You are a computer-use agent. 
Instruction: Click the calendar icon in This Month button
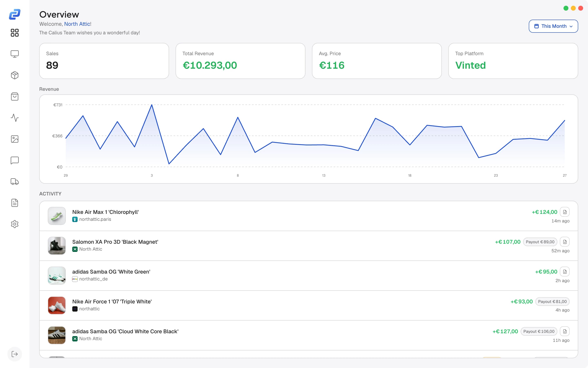click(x=537, y=26)
